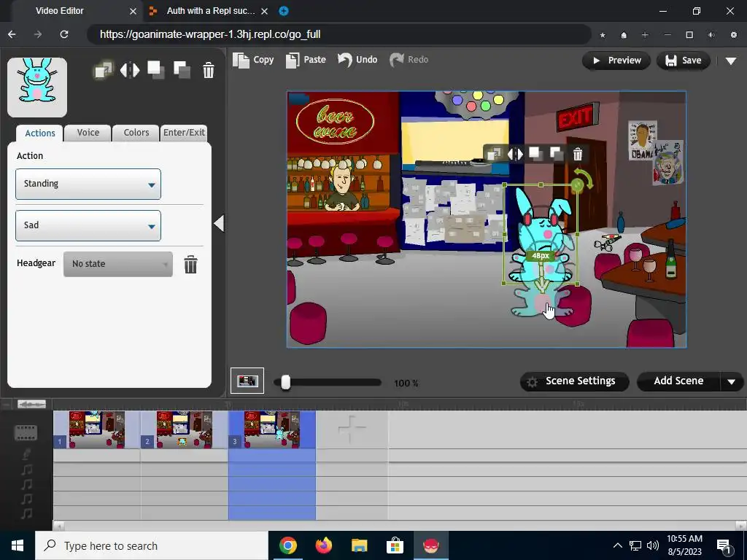The height and width of the screenshot is (560, 747).
Task: Switch to the Auth with a Repl tab
Action: tap(211, 10)
